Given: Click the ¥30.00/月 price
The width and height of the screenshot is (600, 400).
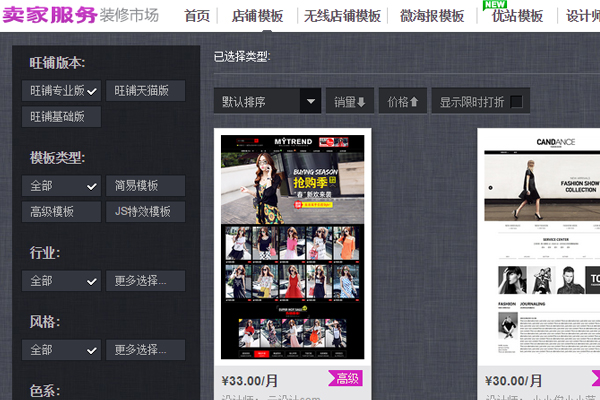Looking at the screenshot, I should pyautogui.click(x=514, y=381).
